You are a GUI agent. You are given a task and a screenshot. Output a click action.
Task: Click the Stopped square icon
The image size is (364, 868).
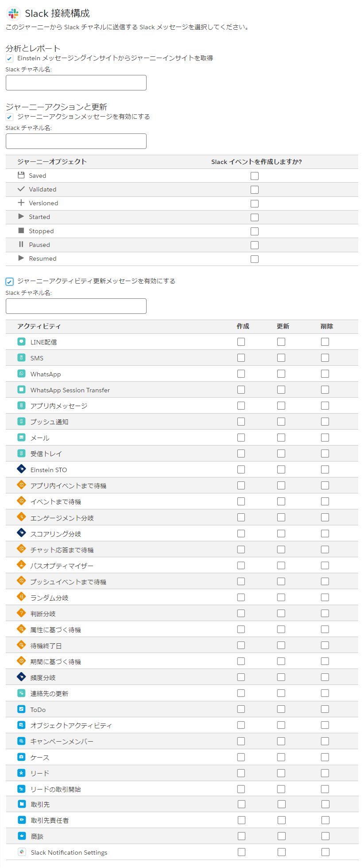tap(21, 231)
